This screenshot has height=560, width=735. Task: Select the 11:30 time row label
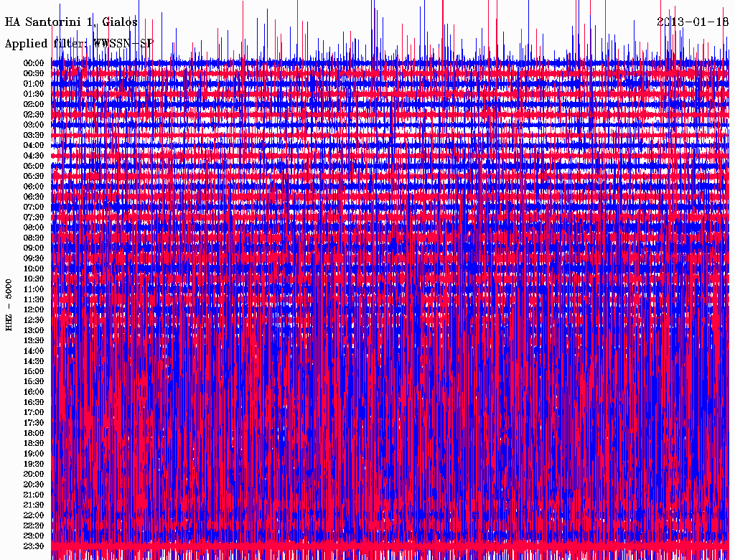[x=34, y=299]
